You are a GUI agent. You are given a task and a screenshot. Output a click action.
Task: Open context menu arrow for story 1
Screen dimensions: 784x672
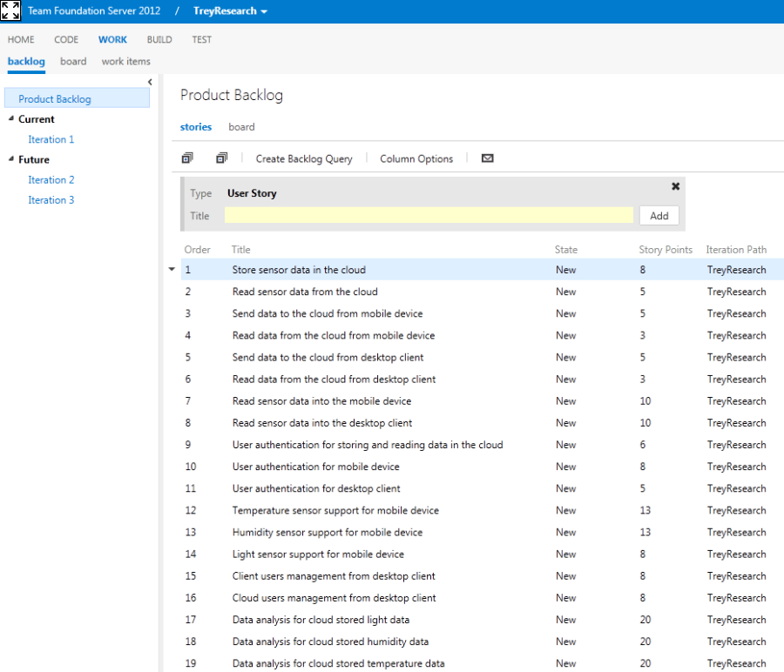(x=172, y=270)
